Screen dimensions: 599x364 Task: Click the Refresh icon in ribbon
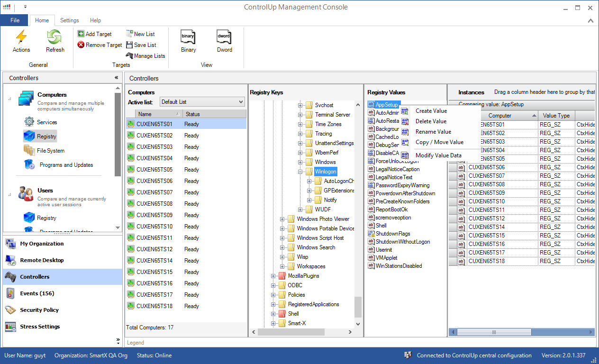pos(55,37)
